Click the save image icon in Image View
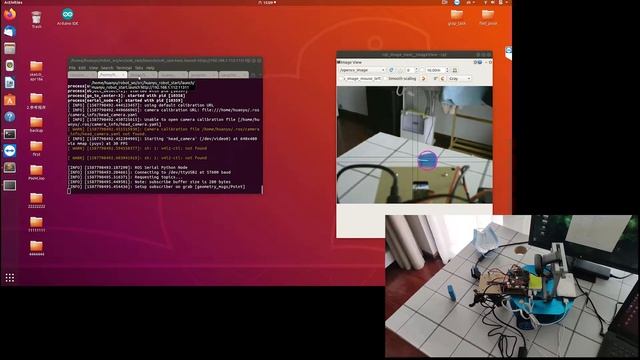This screenshot has height=360, width=640. pos(455,70)
